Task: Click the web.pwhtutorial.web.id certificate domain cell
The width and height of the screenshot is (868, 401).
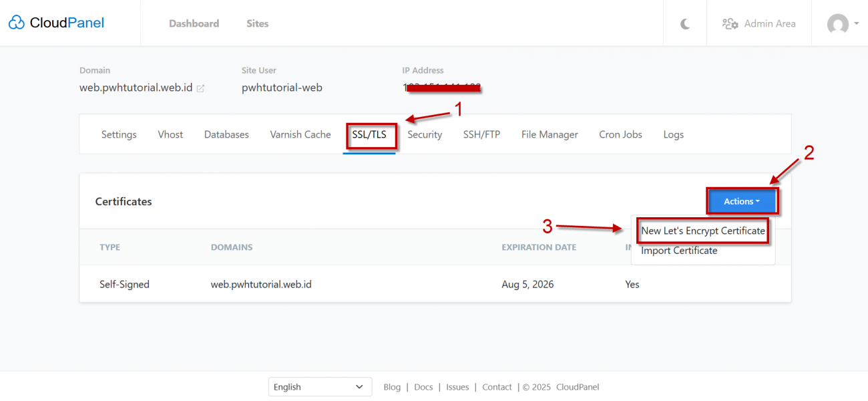Action: [261, 284]
